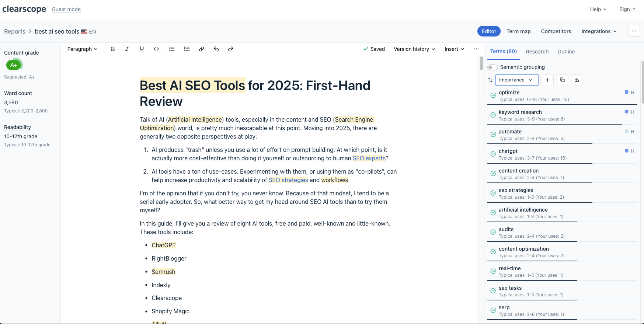
Task: Click Shopify Magic in the tools list
Action: pyautogui.click(x=170, y=311)
